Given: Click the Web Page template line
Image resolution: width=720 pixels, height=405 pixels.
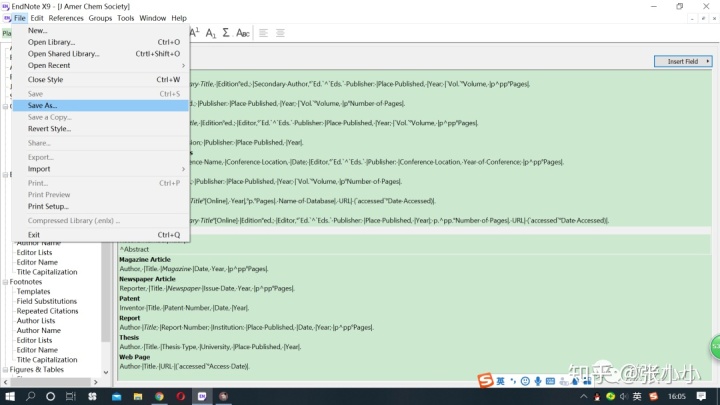Looking at the screenshot, I should [185, 366].
